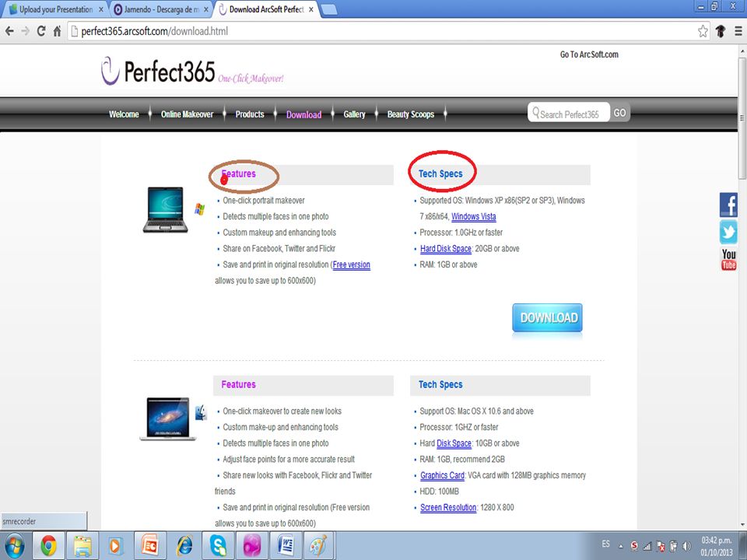
Task: Open the Graphics Card link
Action: coord(442,475)
